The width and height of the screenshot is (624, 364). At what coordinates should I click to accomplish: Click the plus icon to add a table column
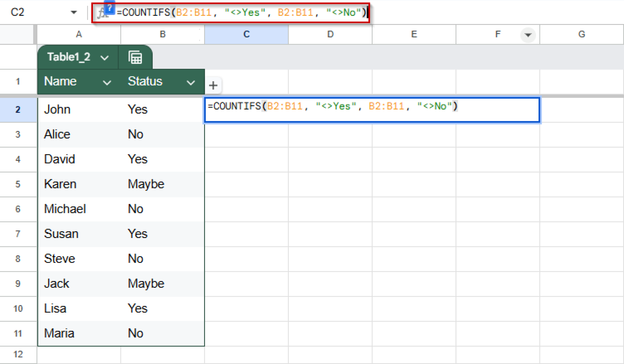pos(213,86)
